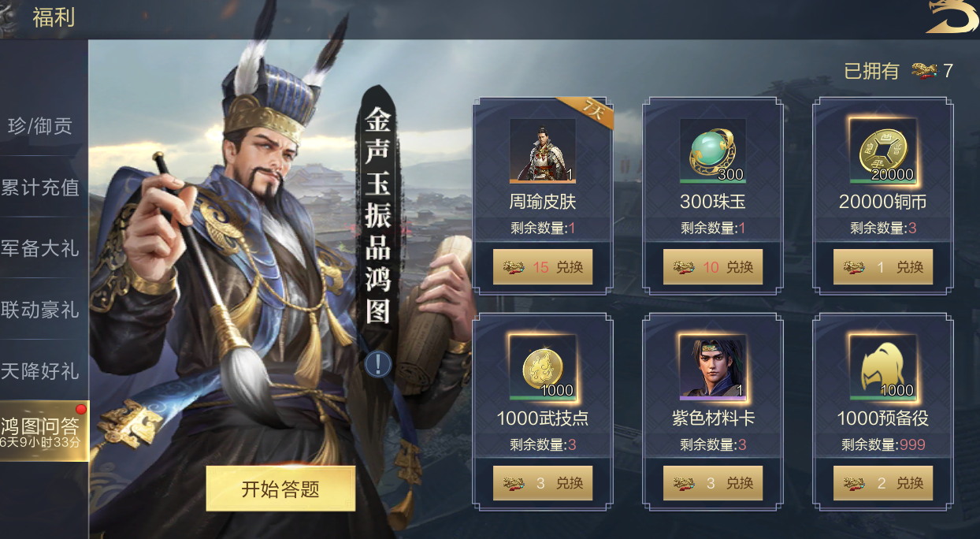The width and height of the screenshot is (980, 539).
Task: Select the 鸿图问答 tab
Action: click(44, 431)
